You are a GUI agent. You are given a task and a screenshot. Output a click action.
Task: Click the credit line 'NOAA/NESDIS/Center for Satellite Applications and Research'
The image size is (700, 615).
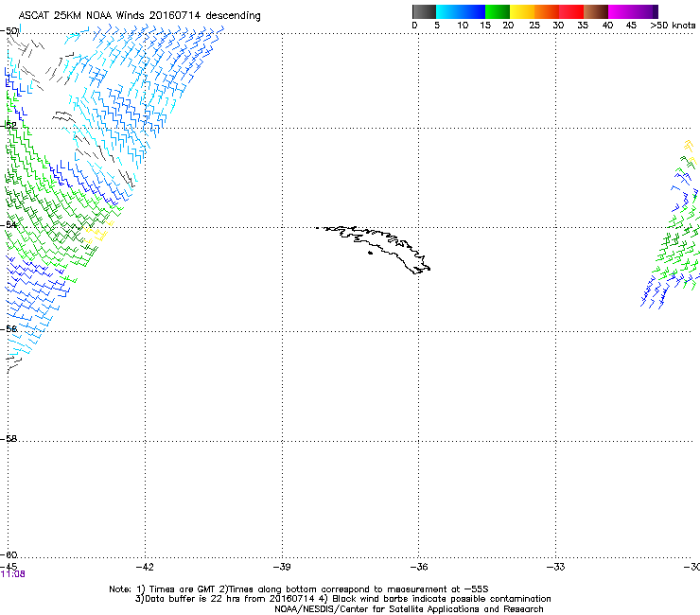(409, 609)
